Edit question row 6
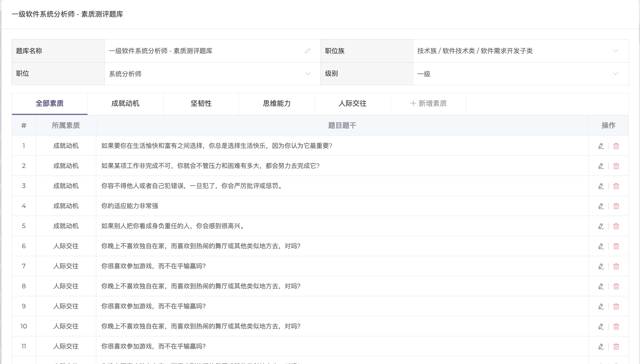Image resolution: width=640 pixels, height=364 pixels. tap(601, 246)
